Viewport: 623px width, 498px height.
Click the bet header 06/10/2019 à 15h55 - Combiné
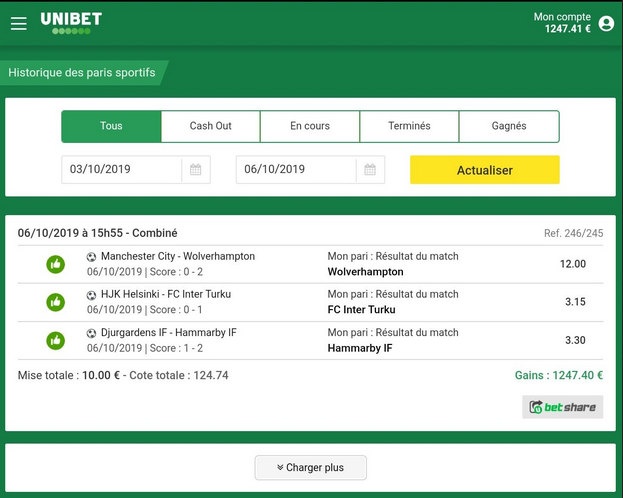coord(97,233)
